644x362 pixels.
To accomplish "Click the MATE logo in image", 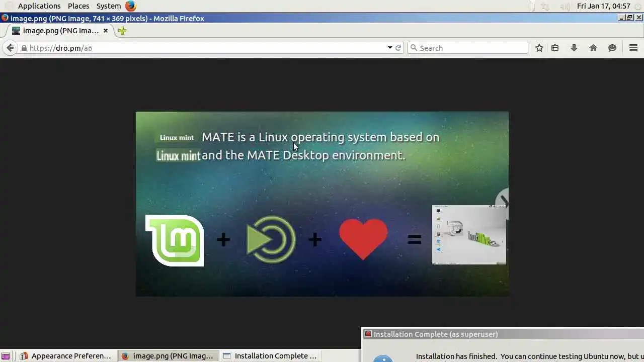I will coord(271,239).
